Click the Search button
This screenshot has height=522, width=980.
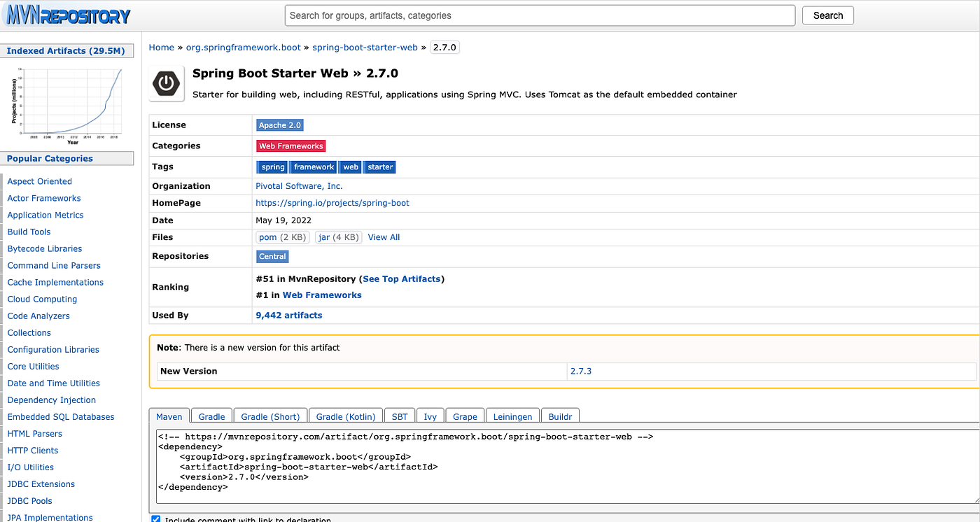(x=828, y=15)
